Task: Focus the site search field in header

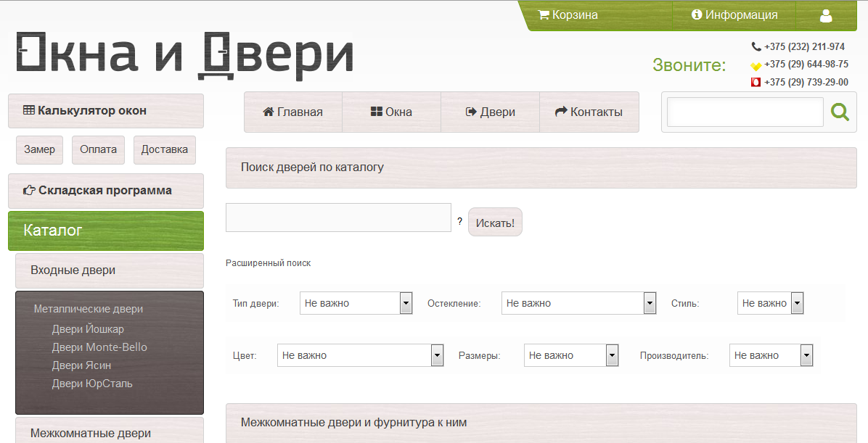Action: tap(745, 112)
